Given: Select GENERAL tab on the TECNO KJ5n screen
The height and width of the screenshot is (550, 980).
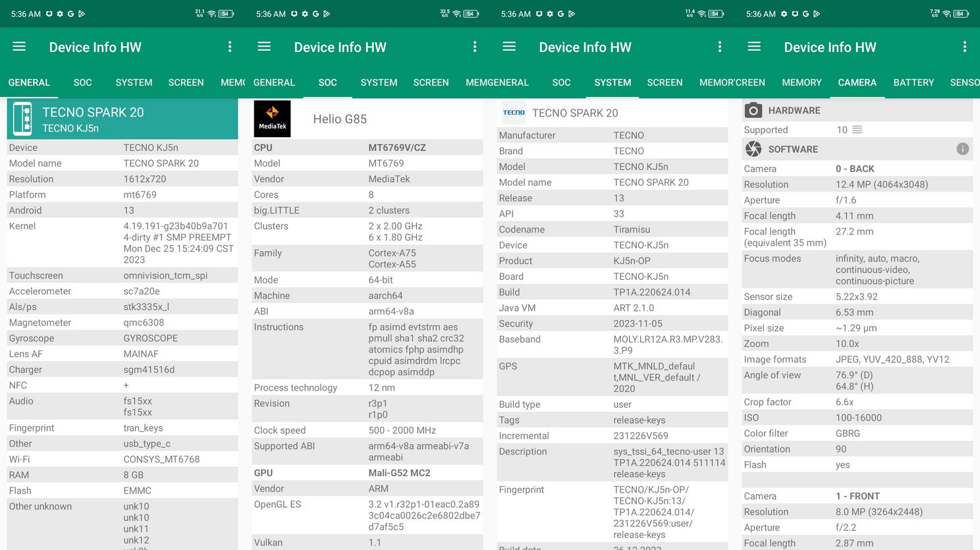Looking at the screenshot, I should [29, 82].
